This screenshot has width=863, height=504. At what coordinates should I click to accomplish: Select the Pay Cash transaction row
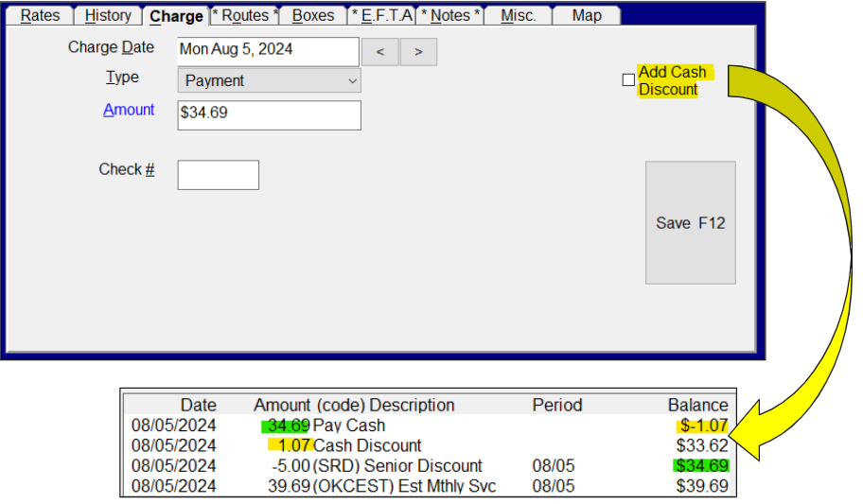pyautogui.click(x=428, y=426)
